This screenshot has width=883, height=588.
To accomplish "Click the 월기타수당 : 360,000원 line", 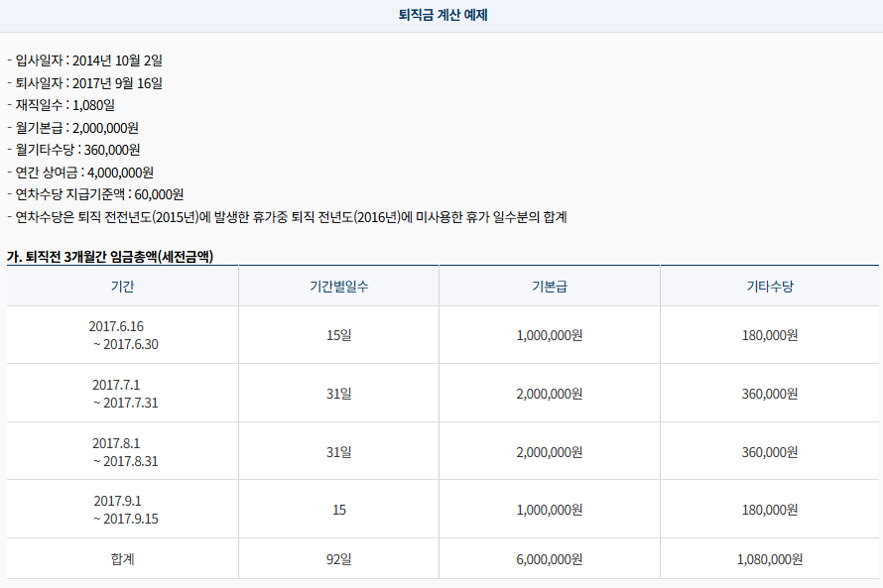I will (73, 150).
